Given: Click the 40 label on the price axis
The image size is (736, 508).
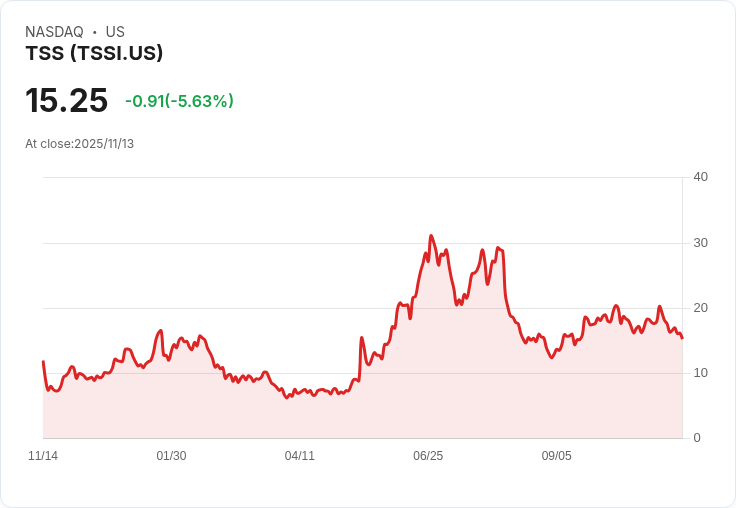Looking at the screenshot, I should (x=700, y=177).
